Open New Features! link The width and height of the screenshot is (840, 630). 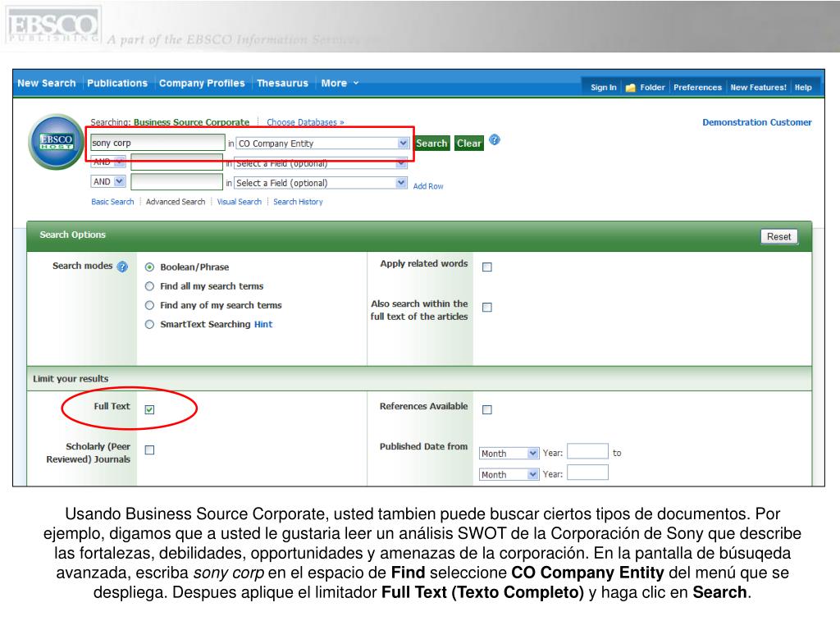click(x=758, y=87)
